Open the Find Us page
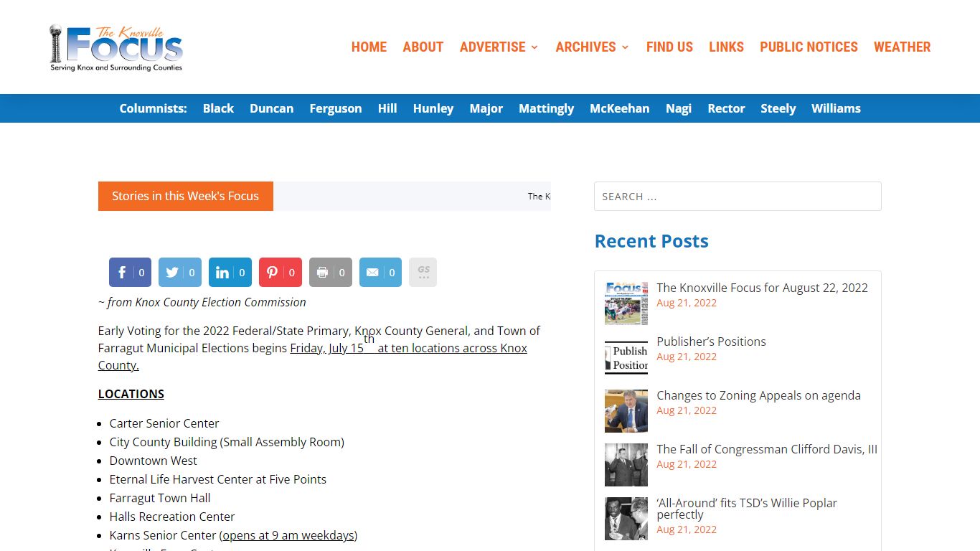The width and height of the screenshot is (980, 551). 669,47
